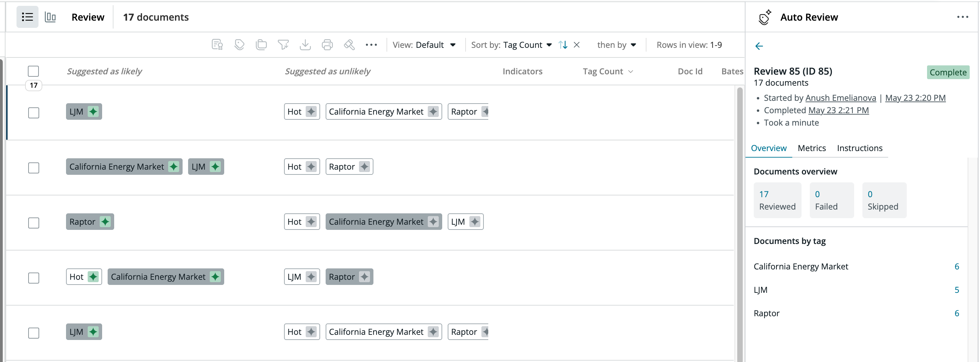980x362 pixels.
Task: Click the 0 Skipped card
Action: pos(884,200)
